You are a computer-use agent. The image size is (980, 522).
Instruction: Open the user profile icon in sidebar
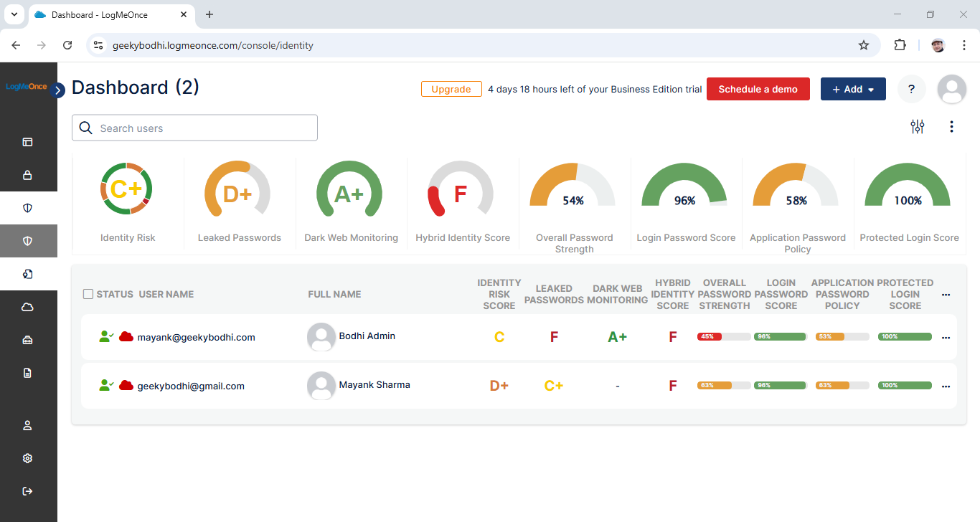point(28,425)
